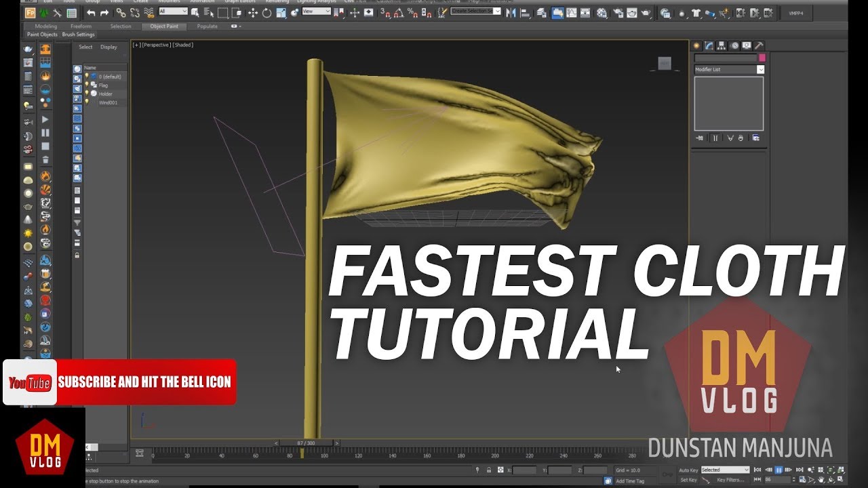Viewport: 868px width, 488px height.
Task: Toggle the Angle Snap button
Action: point(398,13)
